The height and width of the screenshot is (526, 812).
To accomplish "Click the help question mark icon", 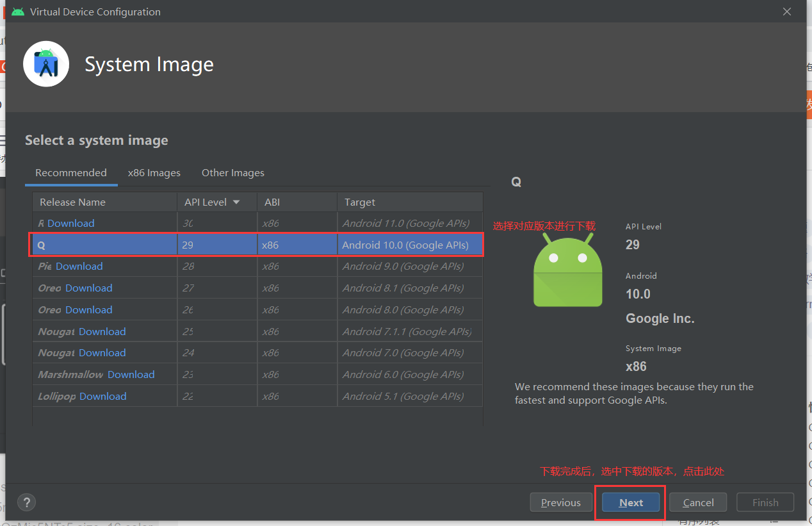I will 27,502.
